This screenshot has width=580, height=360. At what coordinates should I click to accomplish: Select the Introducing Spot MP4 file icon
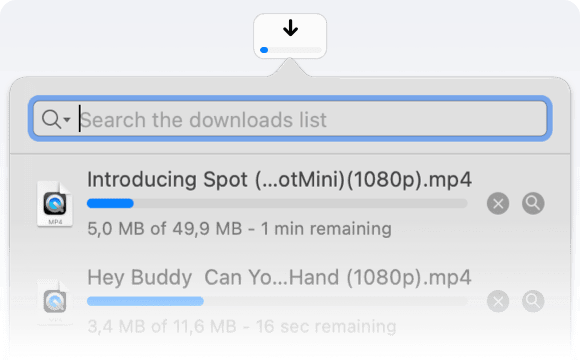tap(55, 203)
